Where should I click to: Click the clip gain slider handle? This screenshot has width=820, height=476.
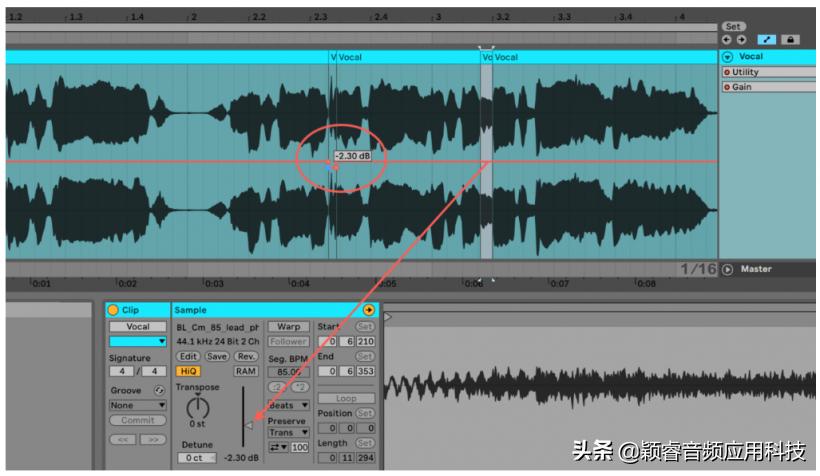tap(249, 425)
